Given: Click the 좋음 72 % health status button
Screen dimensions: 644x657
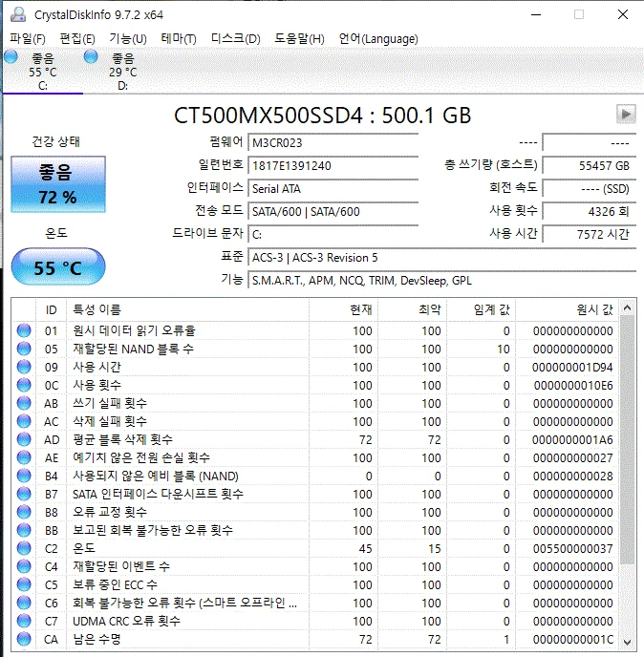Looking at the screenshot, I should tap(58, 184).
